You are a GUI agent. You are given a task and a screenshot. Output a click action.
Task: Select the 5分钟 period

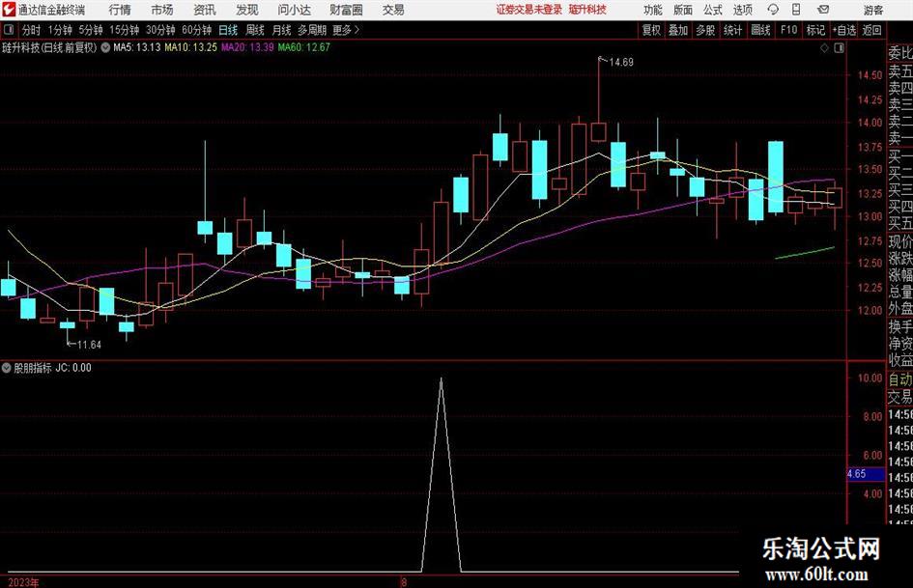click(x=90, y=30)
